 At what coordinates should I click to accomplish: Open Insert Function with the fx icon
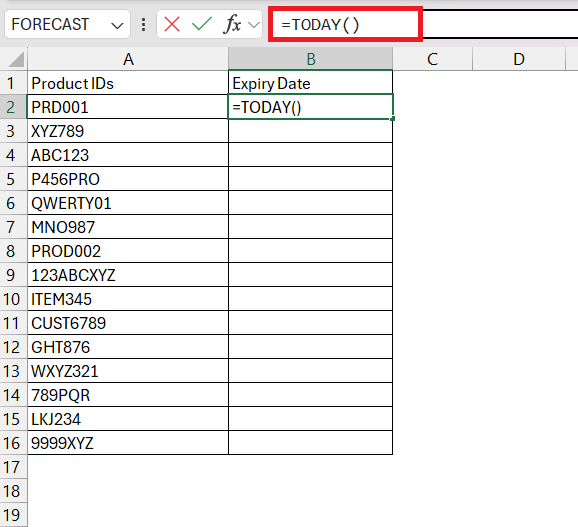click(232, 24)
